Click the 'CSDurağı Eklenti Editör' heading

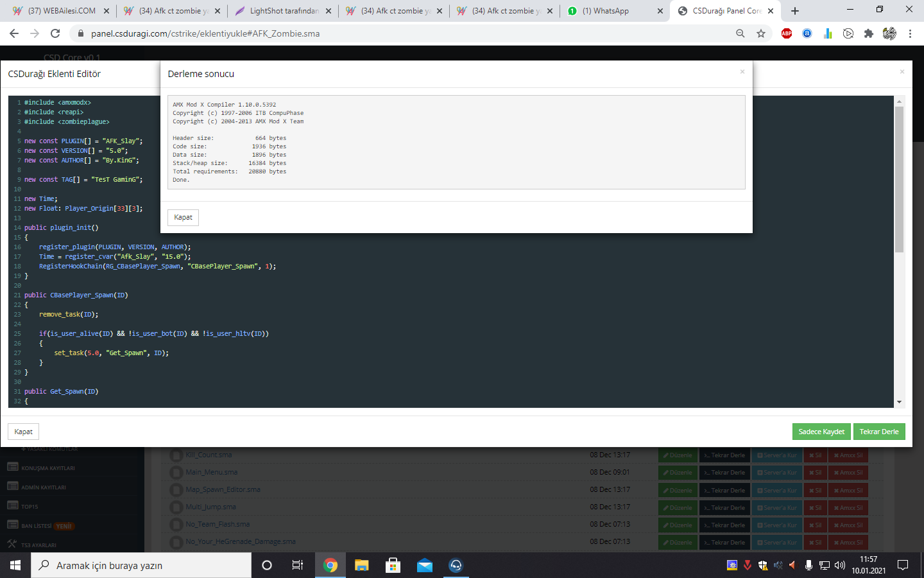coord(54,74)
